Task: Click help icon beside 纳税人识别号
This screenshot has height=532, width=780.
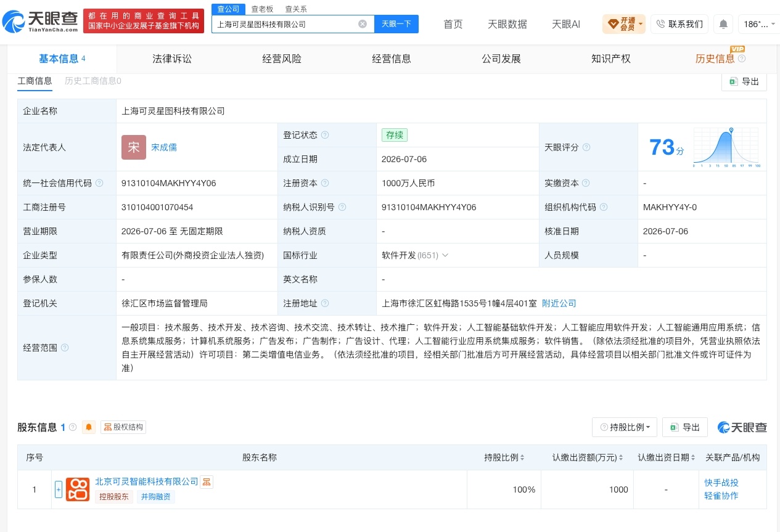Action: coord(342,207)
